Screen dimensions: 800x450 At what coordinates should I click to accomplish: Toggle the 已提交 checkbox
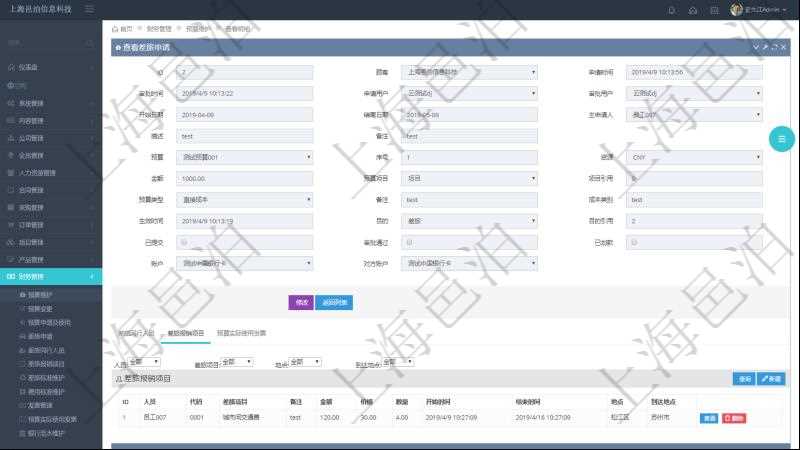[183, 242]
